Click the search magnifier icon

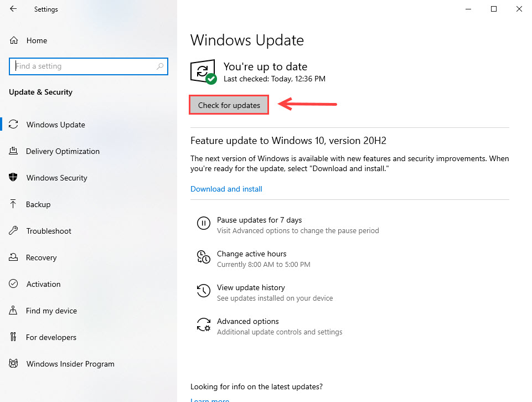tap(161, 66)
